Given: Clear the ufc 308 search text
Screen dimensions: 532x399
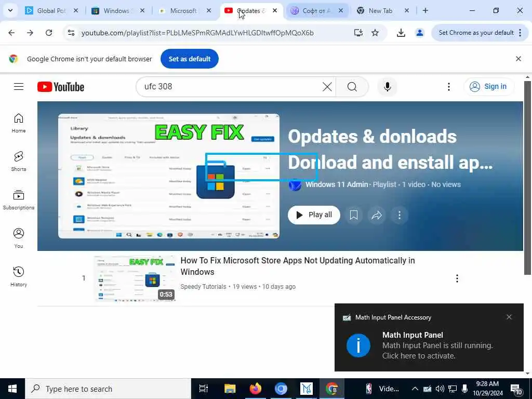Looking at the screenshot, I should [x=327, y=87].
